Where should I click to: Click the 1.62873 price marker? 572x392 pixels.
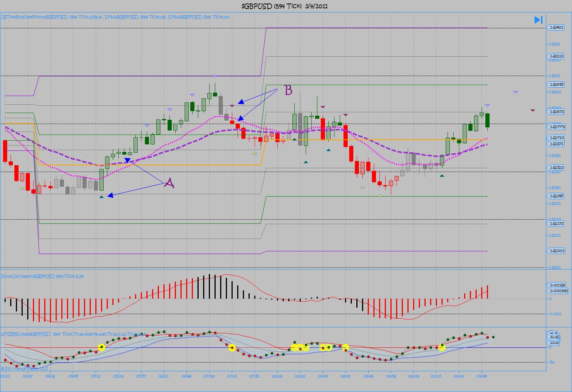[556, 112]
